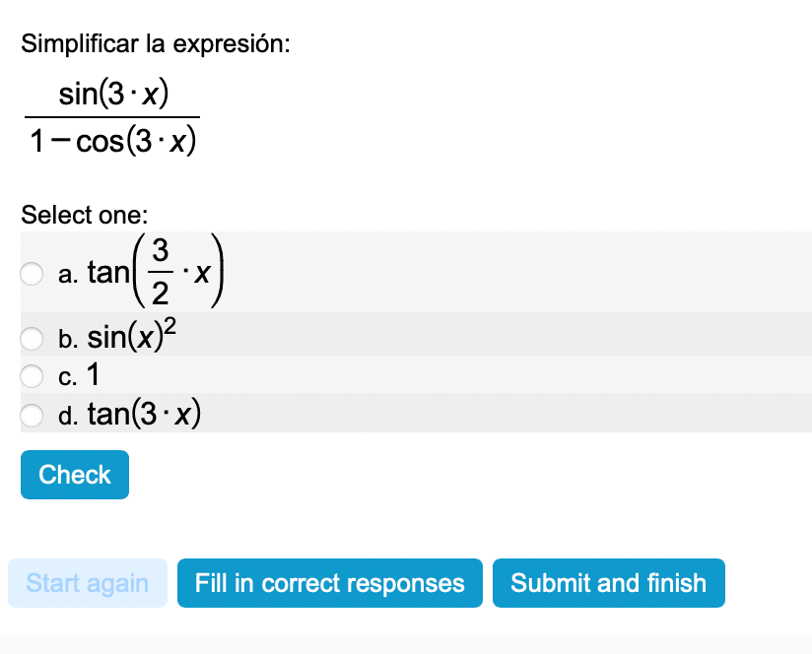Click the fraction expression sin(3x)/(1−cos(3x))
This screenshot has width=812, height=654.
pos(112,118)
